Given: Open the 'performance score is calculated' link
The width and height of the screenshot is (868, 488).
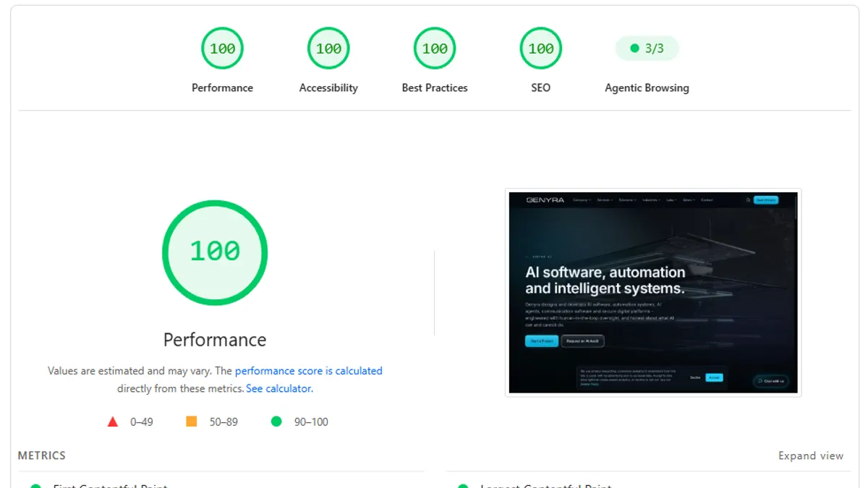Looking at the screenshot, I should click(x=309, y=371).
